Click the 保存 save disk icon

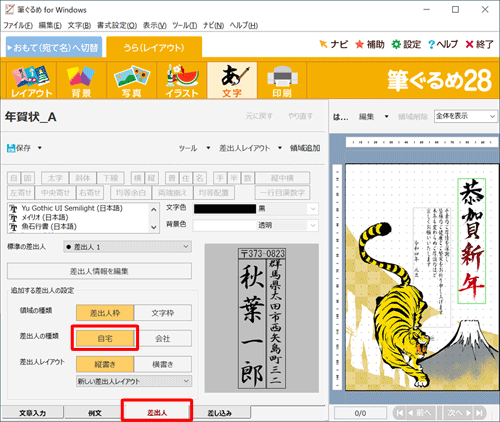pyautogui.click(x=11, y=148)
